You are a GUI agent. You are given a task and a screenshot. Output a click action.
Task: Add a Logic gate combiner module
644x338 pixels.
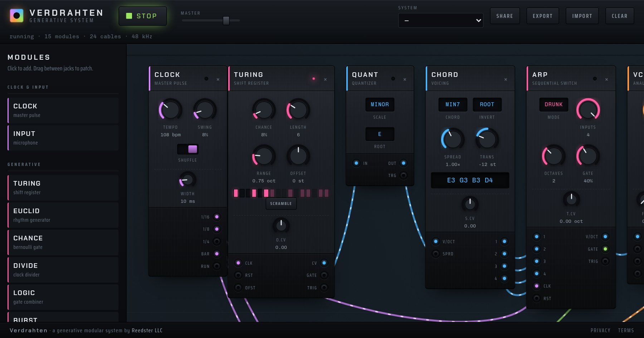[x=63, y=297]
